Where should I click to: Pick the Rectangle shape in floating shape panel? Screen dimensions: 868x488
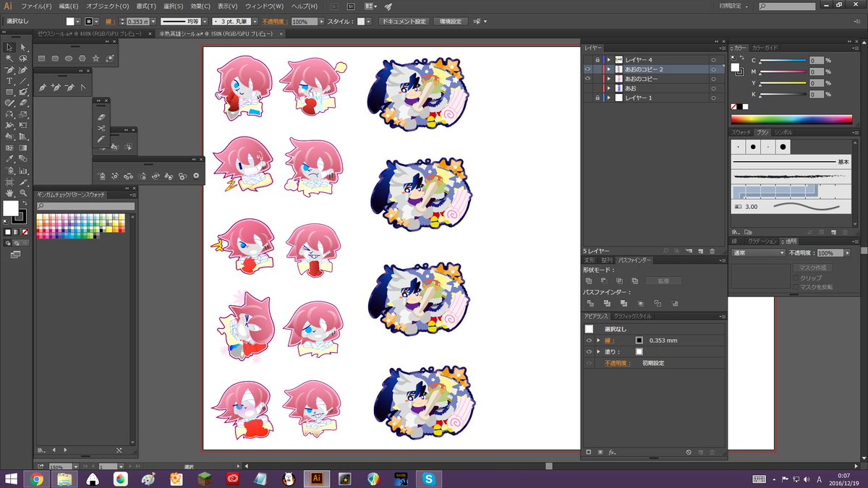pos(41,59)
